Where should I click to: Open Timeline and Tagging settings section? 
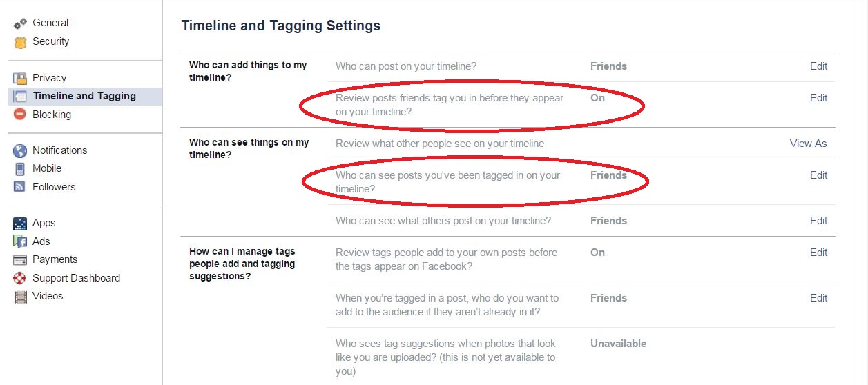(x=85, y=97)
